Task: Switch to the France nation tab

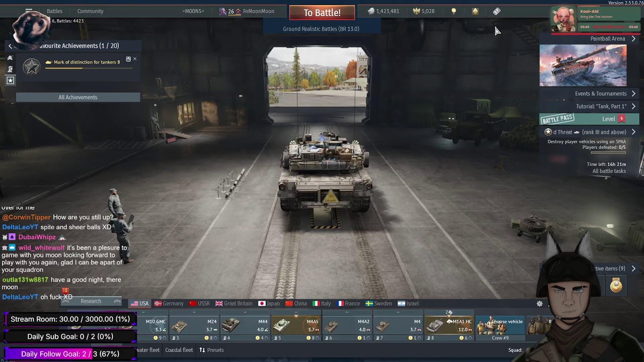Action: (x=349, y=303)
